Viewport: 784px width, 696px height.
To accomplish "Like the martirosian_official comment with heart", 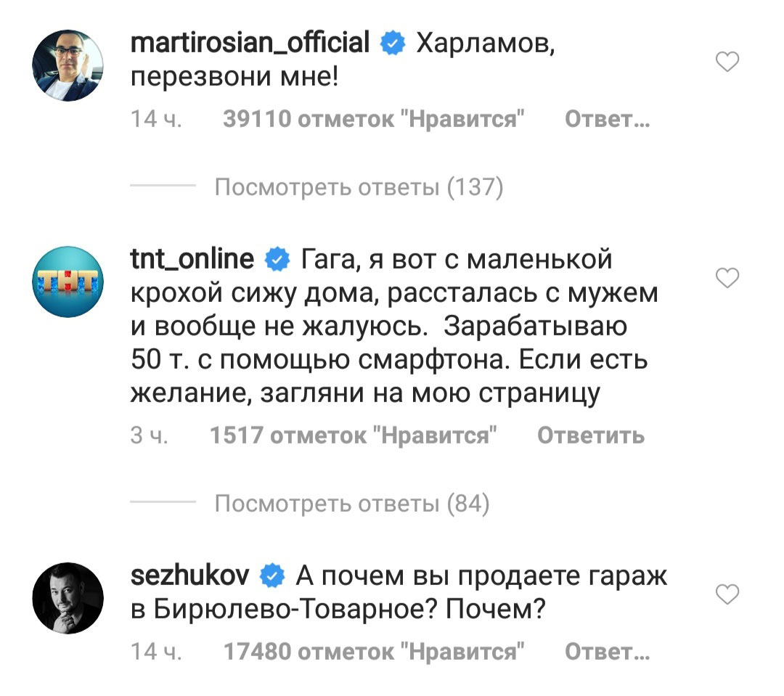I will pyautogui.click(x=727, y=63).
